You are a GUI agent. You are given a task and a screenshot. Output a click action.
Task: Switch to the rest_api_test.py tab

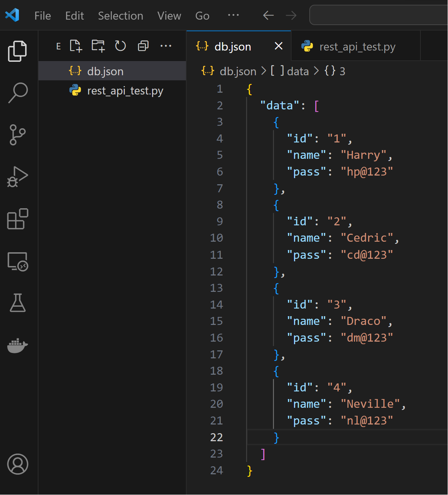coord(356,46)
